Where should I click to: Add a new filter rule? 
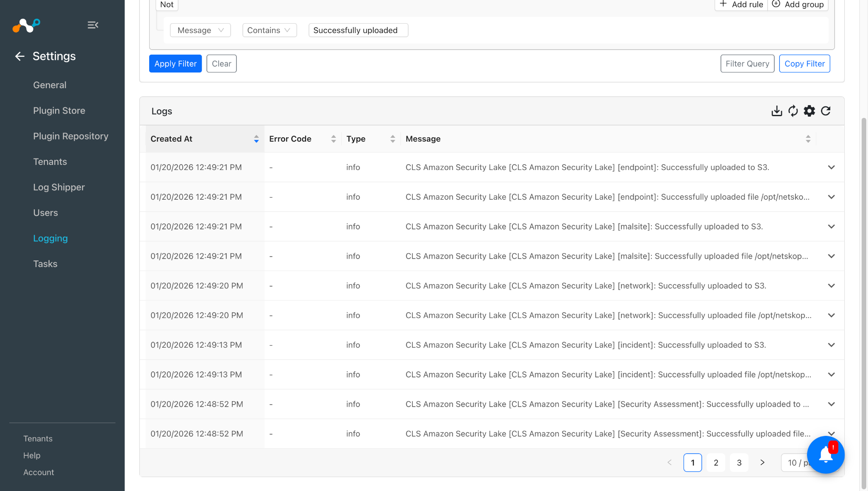[741, 5]
